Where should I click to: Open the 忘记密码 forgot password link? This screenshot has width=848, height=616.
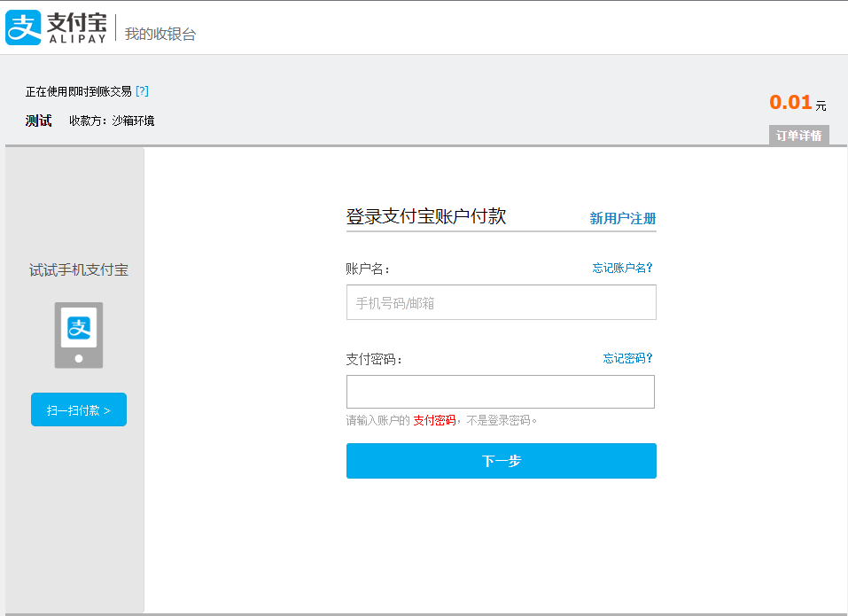click(626, 358)
